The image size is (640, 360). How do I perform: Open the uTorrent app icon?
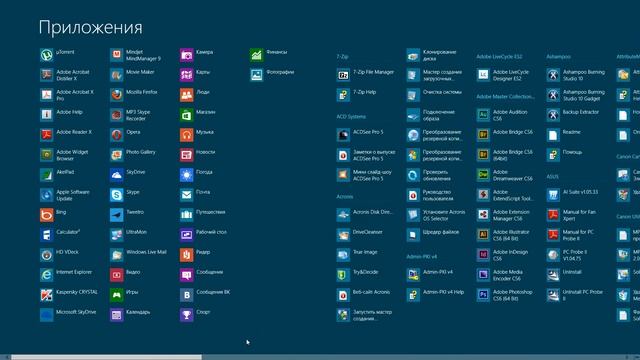pyautogui.click(x=47, y=55)
